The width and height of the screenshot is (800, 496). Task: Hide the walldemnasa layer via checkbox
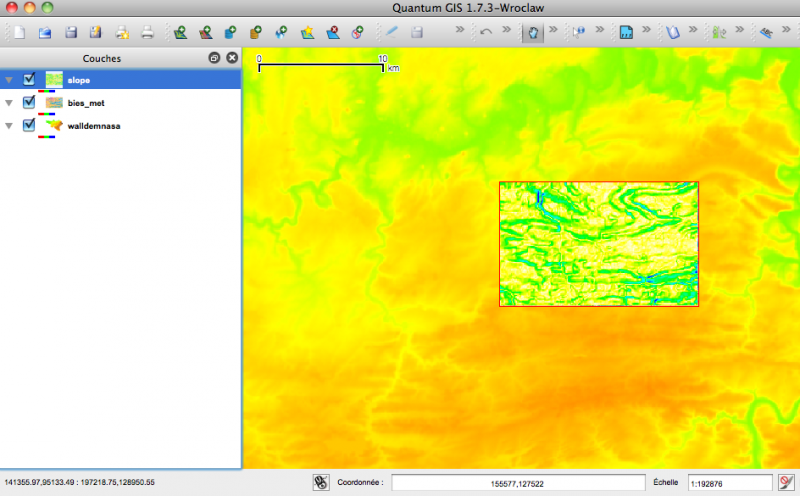tap(29, 126)
